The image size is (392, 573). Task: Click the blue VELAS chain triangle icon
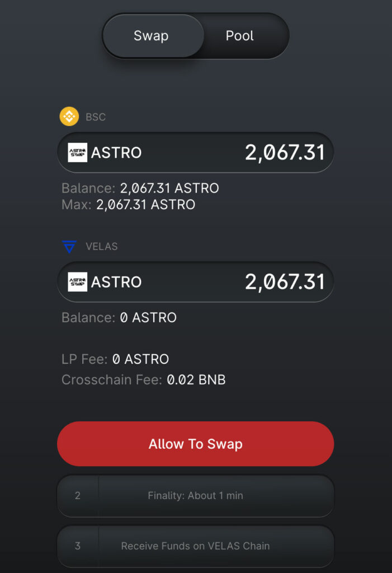(x=69, y=247)
